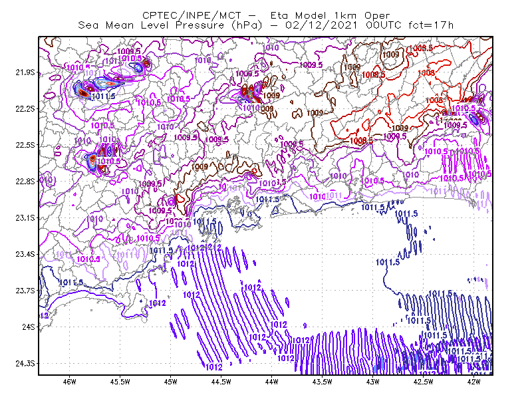Select the 23.1S latitude axis label
This screenshot has width=532, height=411.
point(25,217)
